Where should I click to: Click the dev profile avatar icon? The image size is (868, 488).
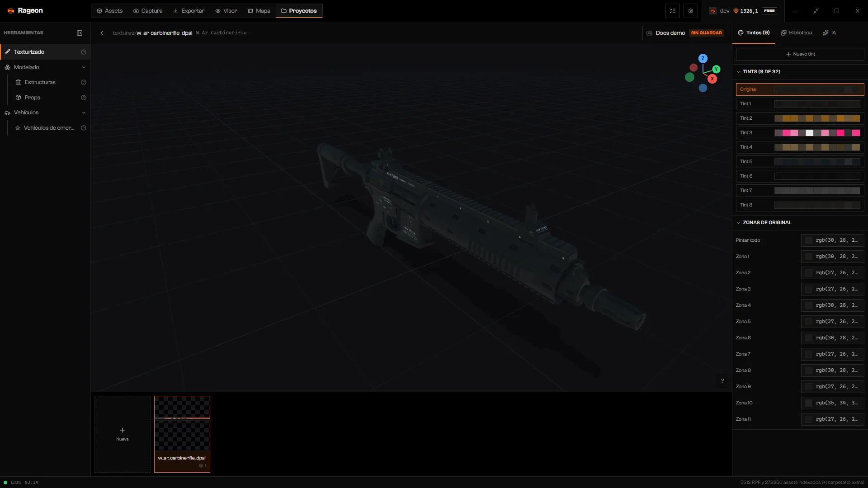713,11
